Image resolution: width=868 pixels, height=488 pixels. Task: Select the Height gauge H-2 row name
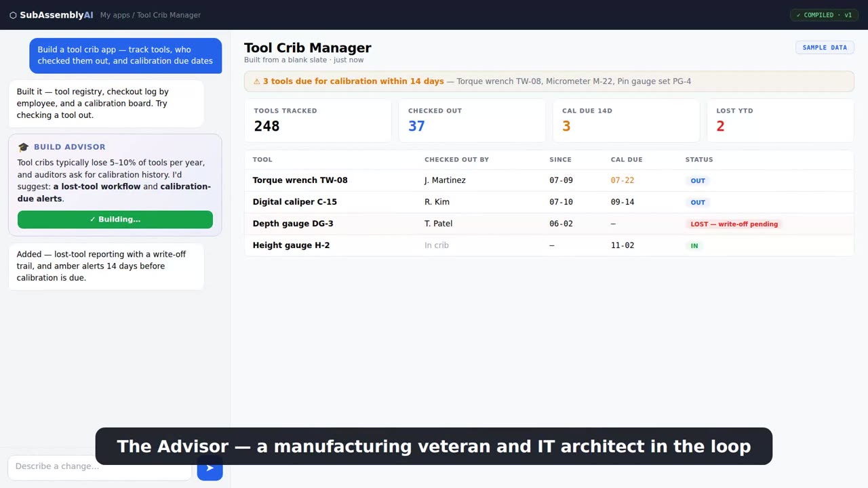point(291,245)
